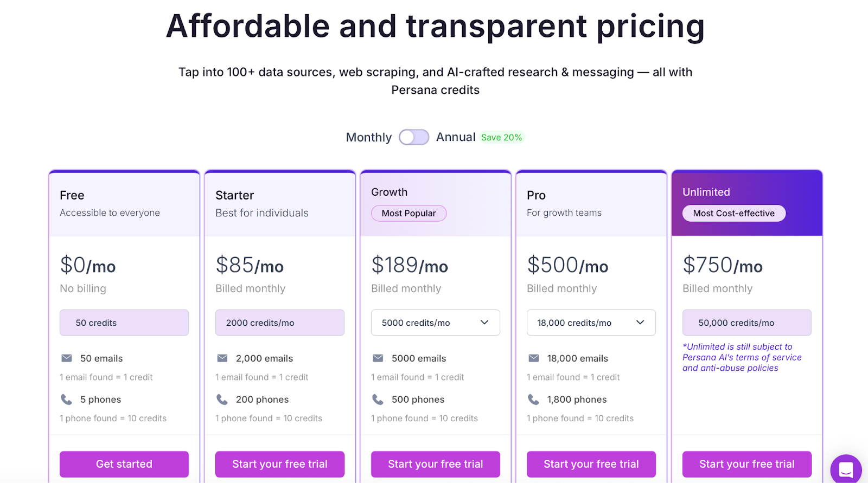Expand the Pro plan 18,000 credits/mo selector

tap(640, 323)
